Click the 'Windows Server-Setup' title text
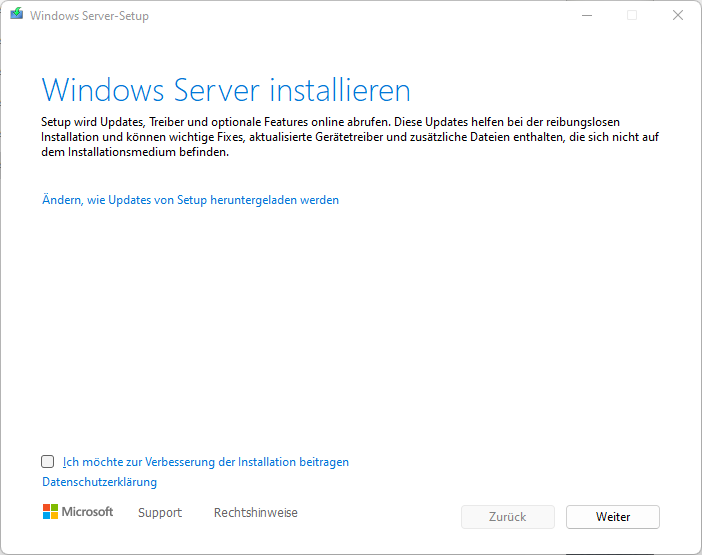The height and width of the screenshot is (555, 702). [x=90, y=16]
